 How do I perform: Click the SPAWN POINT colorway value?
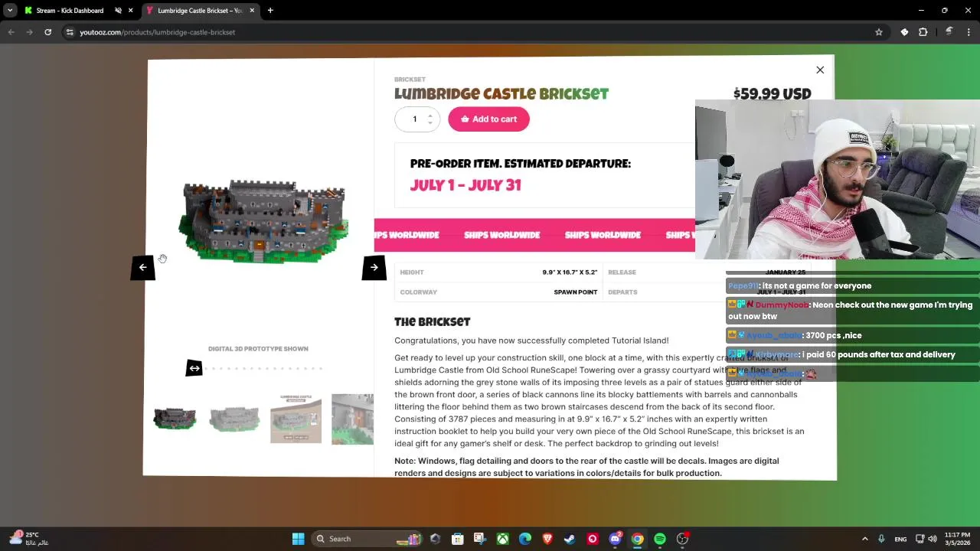click(576, 292)
